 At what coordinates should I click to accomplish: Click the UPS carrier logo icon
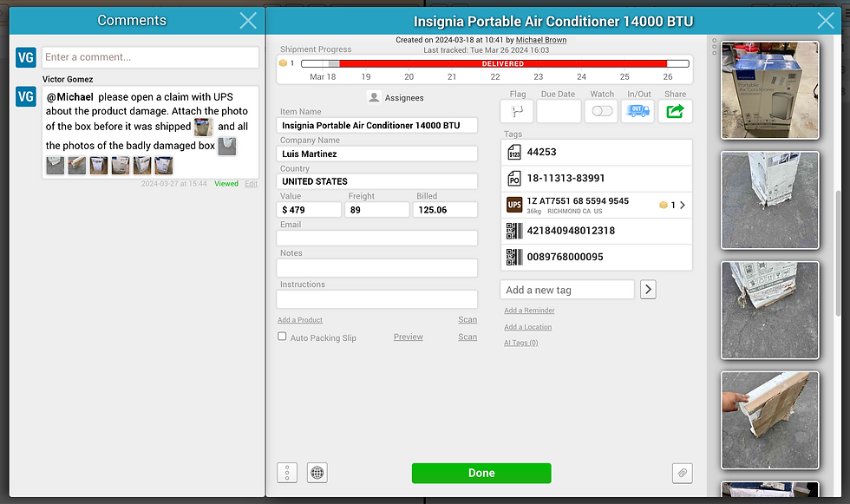pos(514,205)
